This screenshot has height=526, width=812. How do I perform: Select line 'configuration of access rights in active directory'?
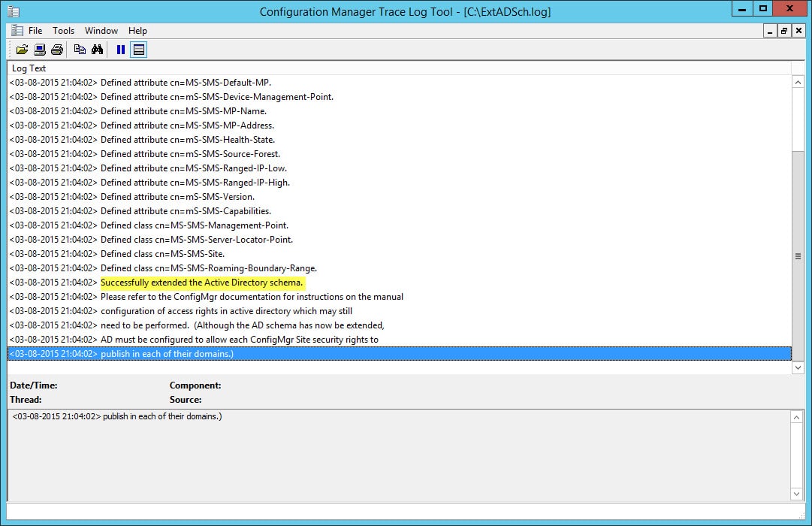(400, 311)
